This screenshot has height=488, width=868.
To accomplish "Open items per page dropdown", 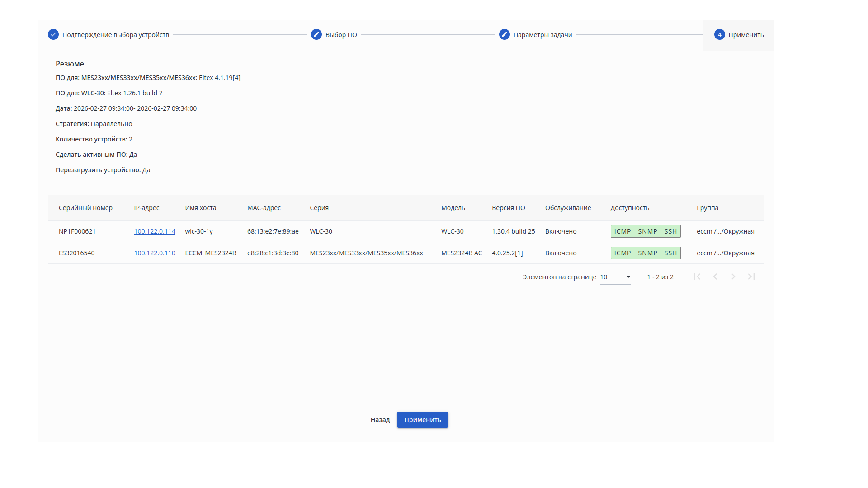I will click(x=615, y=277).
